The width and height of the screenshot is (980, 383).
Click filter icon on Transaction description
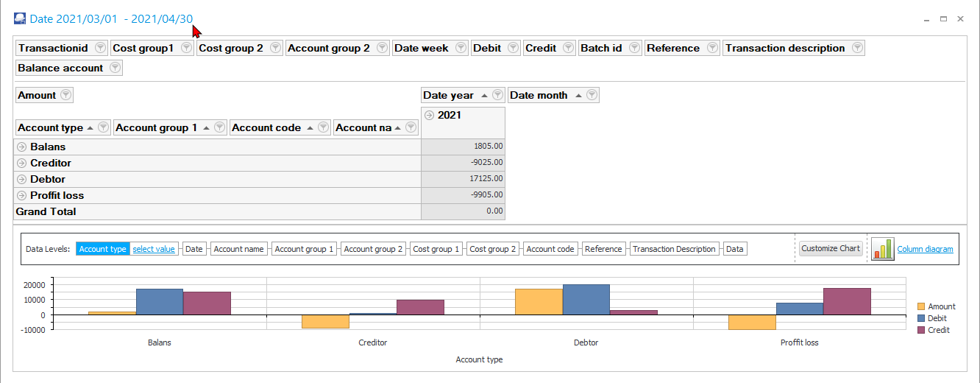[857, 48]
